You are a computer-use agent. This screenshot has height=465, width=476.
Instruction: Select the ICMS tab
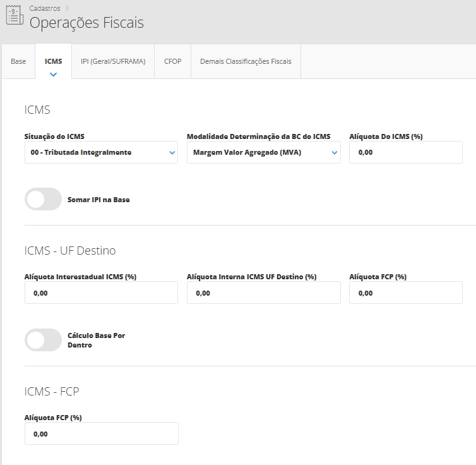click(x=53, y=61)
